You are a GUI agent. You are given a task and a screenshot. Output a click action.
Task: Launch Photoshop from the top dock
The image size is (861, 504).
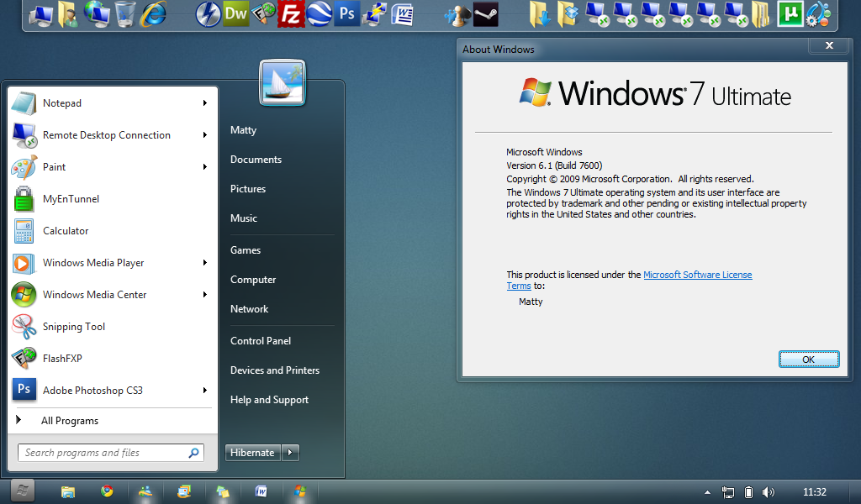347,13
